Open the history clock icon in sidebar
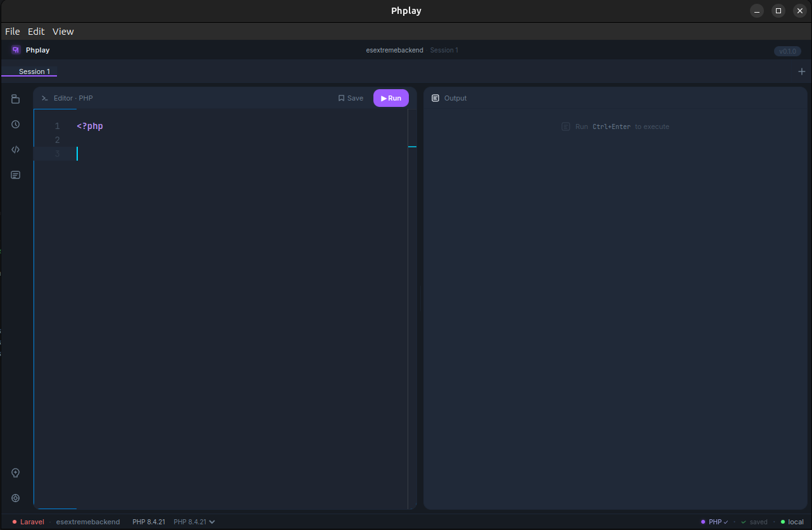 [x=16, y=125]
